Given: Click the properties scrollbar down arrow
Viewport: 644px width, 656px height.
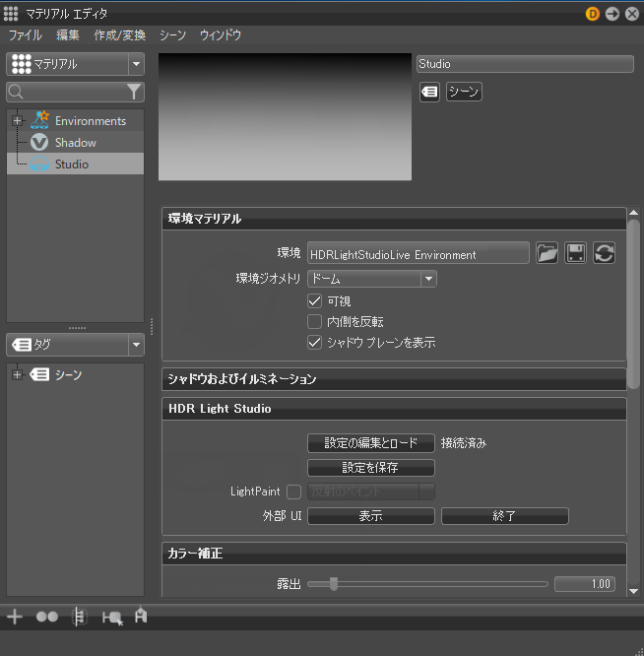Looking at the screenshot, I should click(633, 591).
